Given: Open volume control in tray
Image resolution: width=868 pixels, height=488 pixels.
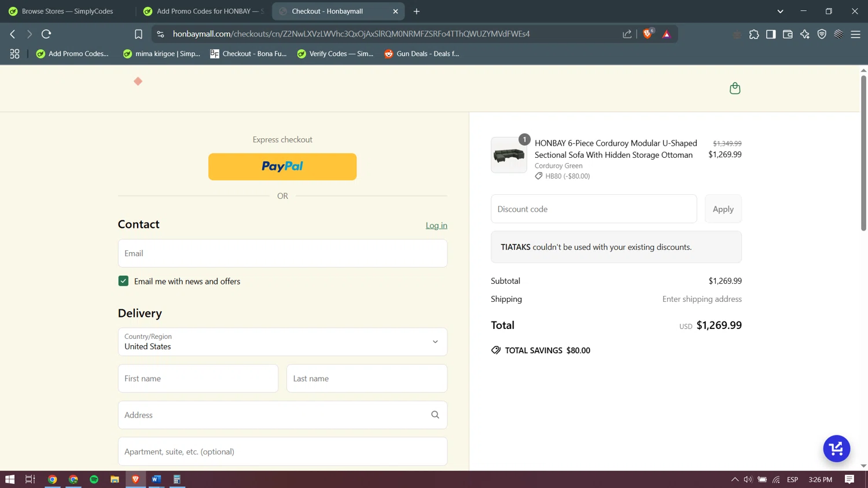Looking at the screenshot, I should pos(748,479).
